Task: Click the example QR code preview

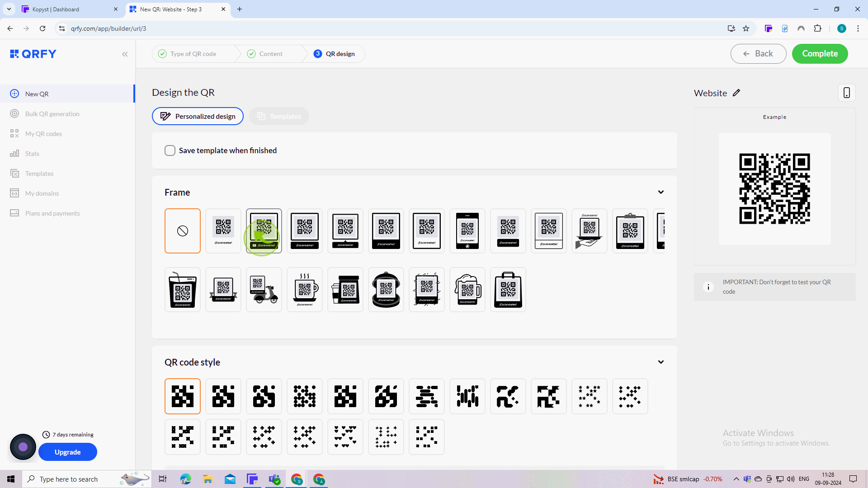Action: pyautogui.click(x=774, y=188)
